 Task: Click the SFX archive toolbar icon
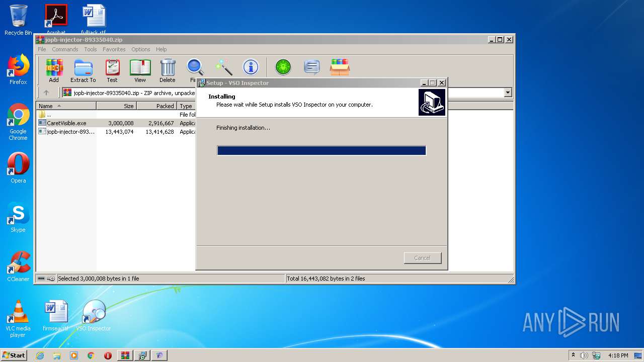340,67
